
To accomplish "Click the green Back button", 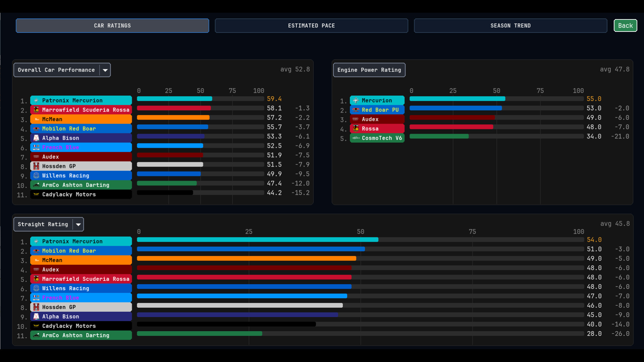I will pos(625,25).
